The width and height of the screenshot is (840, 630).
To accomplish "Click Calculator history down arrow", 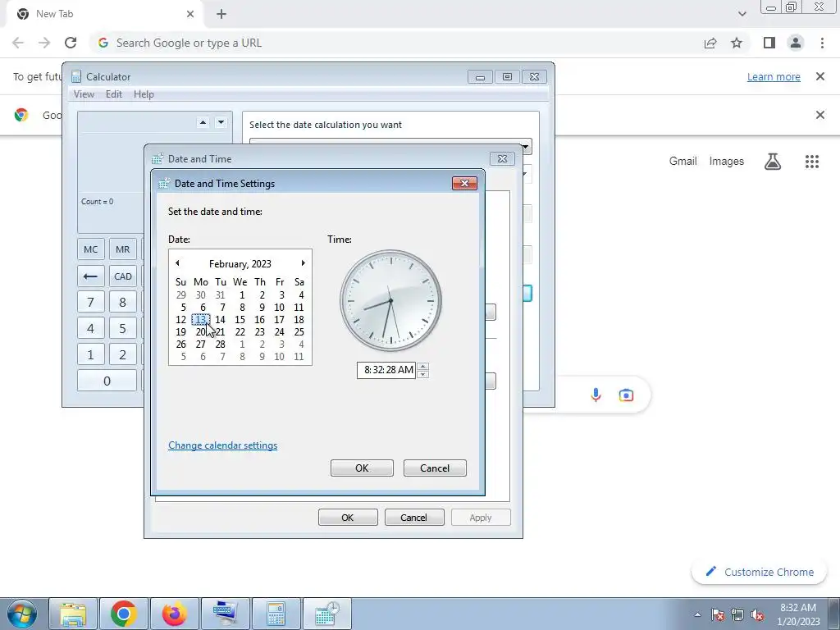I will [x=221, y=122].
